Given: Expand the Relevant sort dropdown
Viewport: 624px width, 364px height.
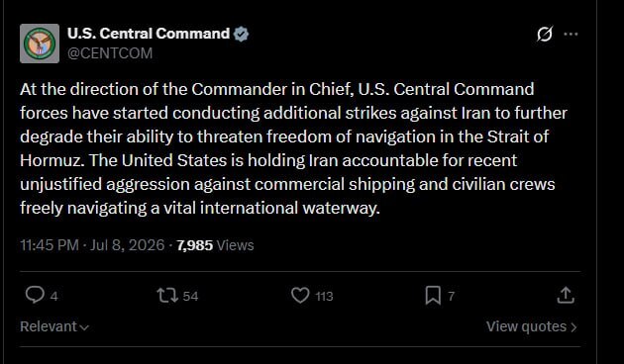Looking at the screenshot, I should (x=54, y=326).
